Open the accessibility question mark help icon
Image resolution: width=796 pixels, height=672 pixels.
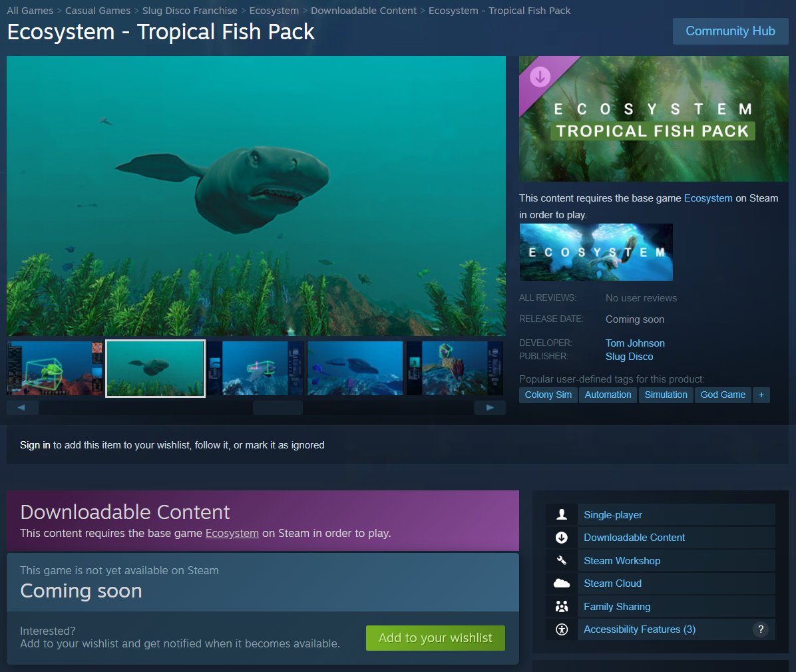(761, 629)
